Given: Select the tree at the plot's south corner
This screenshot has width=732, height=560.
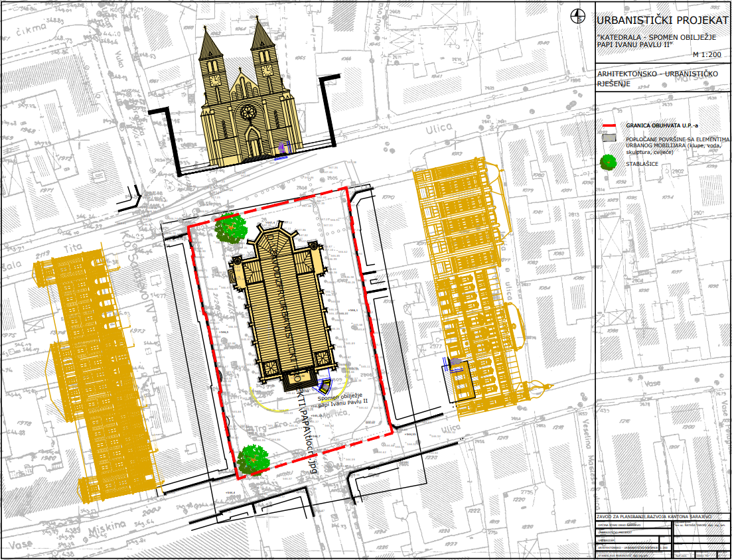Looking at the screenshot, I should (253, 459).
